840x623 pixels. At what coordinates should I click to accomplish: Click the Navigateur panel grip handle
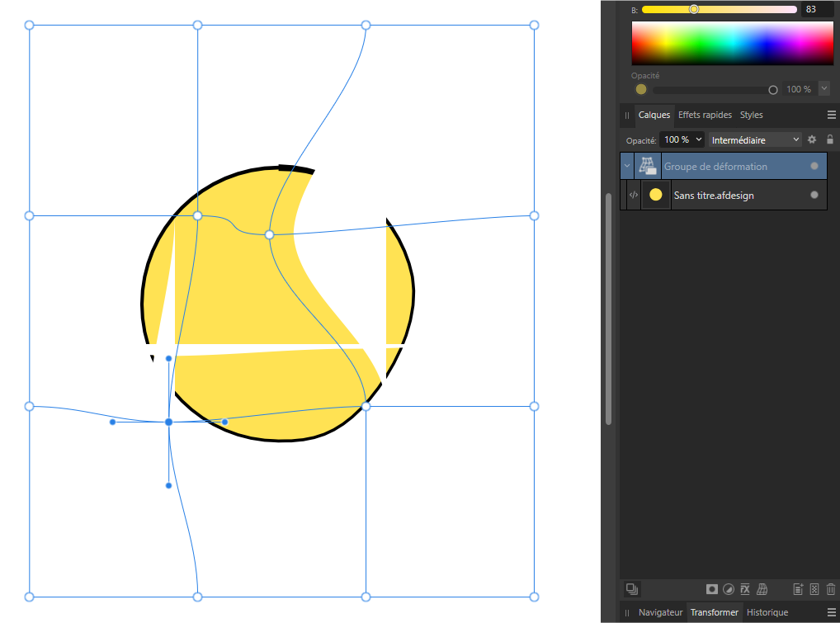pyautogui.click(x=627, y=613)
